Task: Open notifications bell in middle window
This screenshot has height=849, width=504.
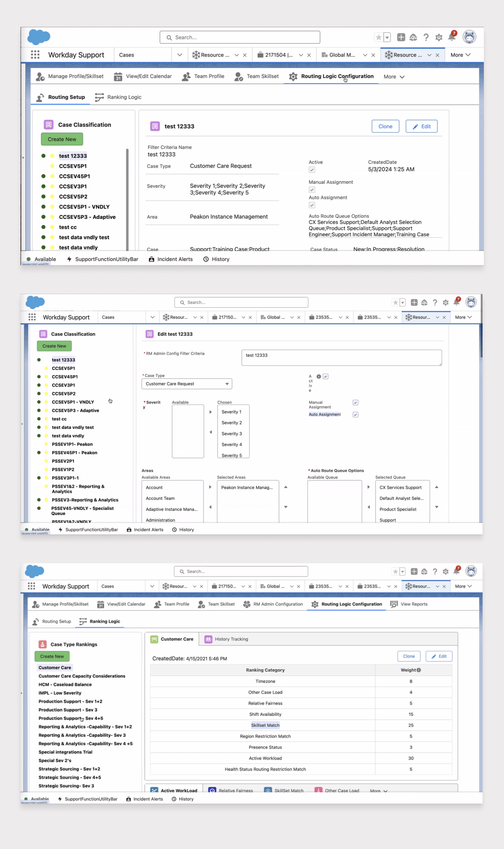Action: pos(457,302)
